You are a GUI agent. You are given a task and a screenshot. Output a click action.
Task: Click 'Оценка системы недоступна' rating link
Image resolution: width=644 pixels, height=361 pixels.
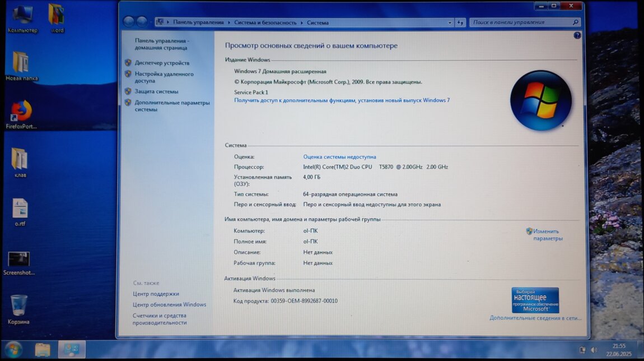339,157
